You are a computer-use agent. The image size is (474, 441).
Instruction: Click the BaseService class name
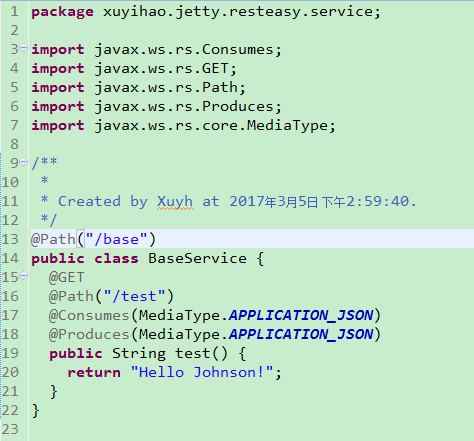tap(197, 258)
